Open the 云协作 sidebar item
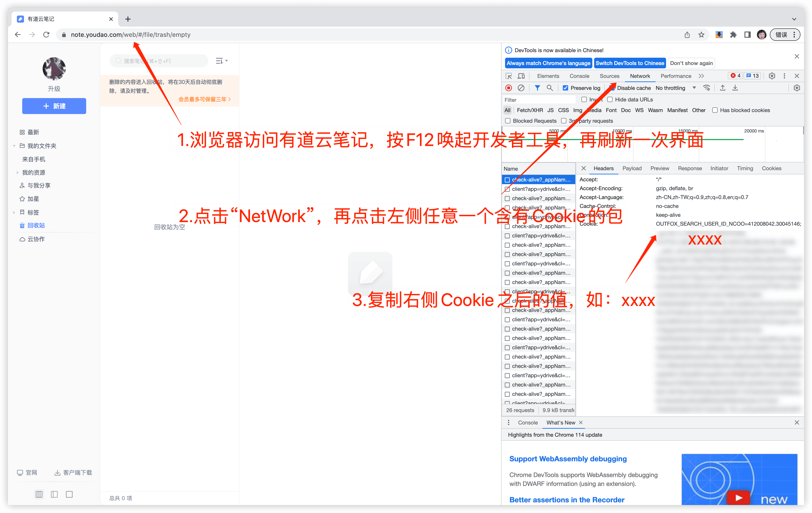This screenshot has width=812, height=513. coord(36,239)
